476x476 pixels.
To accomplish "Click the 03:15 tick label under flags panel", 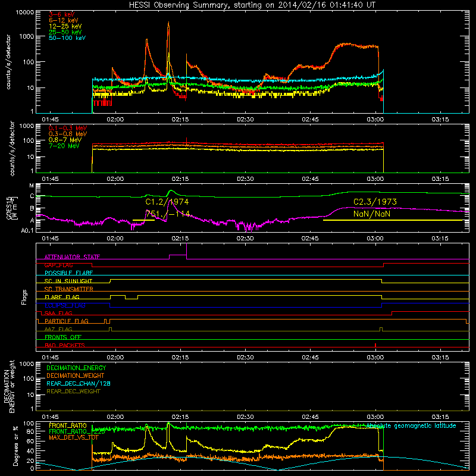I will (x=440, y=358).
